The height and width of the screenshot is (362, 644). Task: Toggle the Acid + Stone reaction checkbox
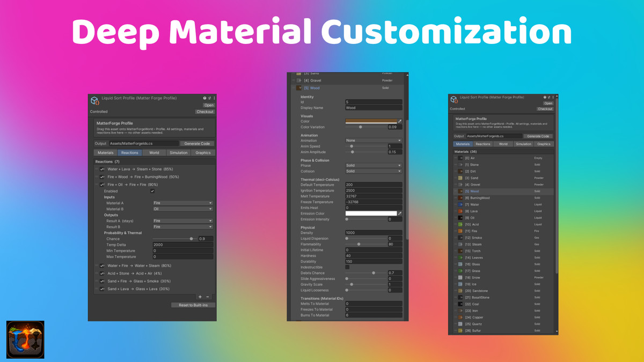(102, 273)
